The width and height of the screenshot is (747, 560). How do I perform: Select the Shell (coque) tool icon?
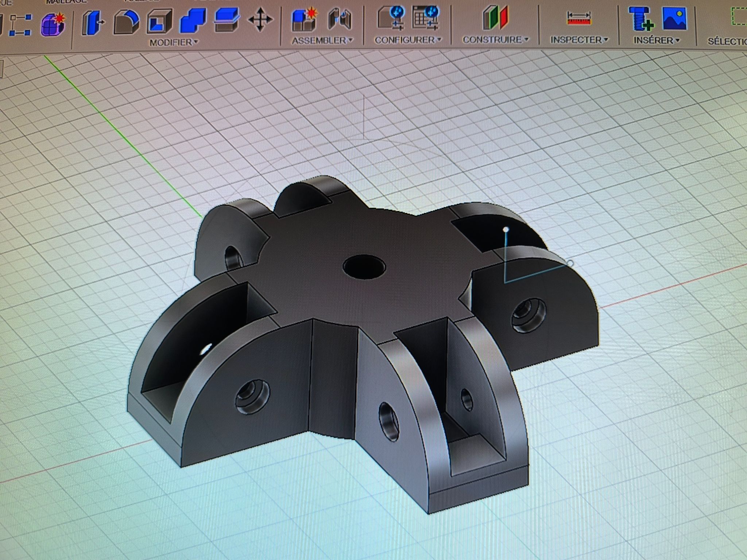[159, 22]
